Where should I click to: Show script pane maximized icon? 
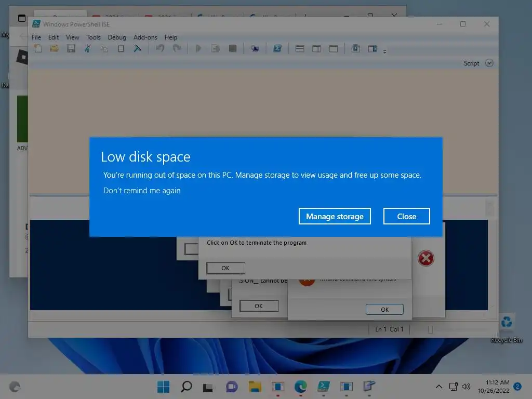pos(333,48)
